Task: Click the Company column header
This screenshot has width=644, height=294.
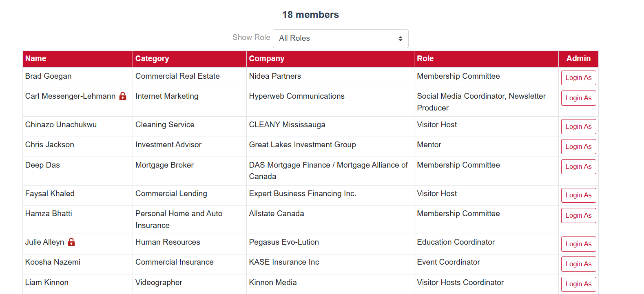Action: pos(267,59)
